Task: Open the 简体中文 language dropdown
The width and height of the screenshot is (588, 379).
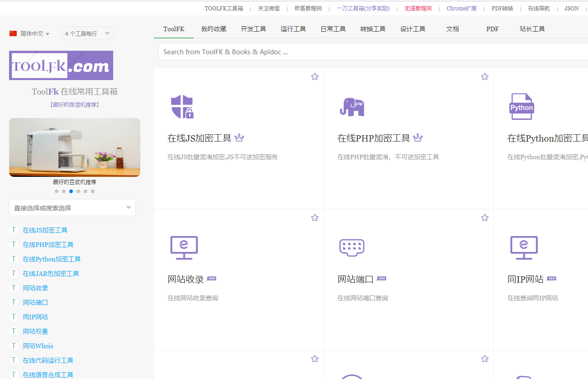Action: pyautogui.click(x=34, y=33)
